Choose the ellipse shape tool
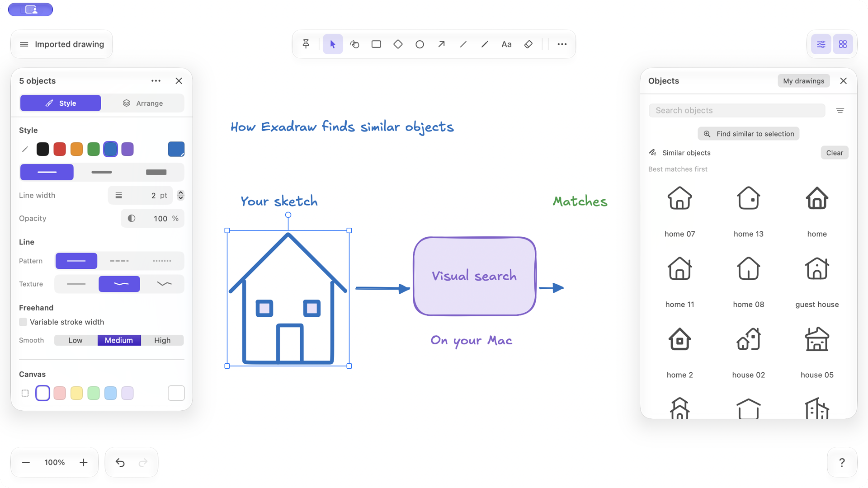Viewport: 868px width, 488px height. pos(420,44)
